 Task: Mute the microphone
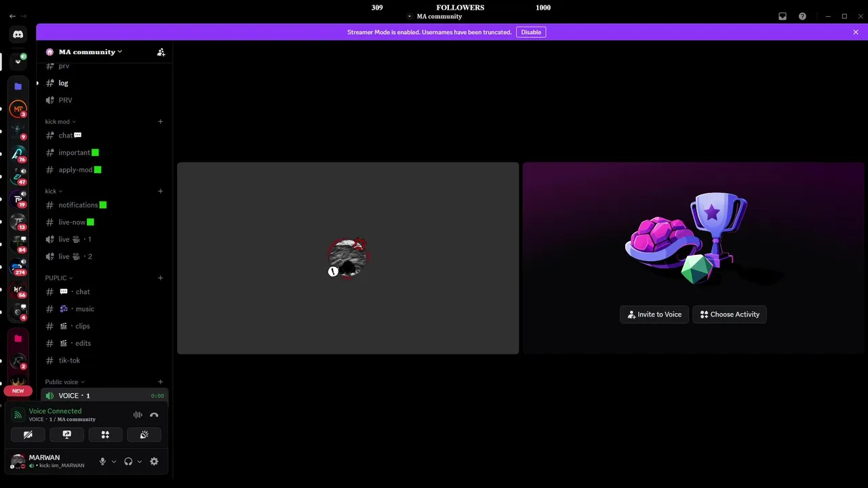coord(102,462)
